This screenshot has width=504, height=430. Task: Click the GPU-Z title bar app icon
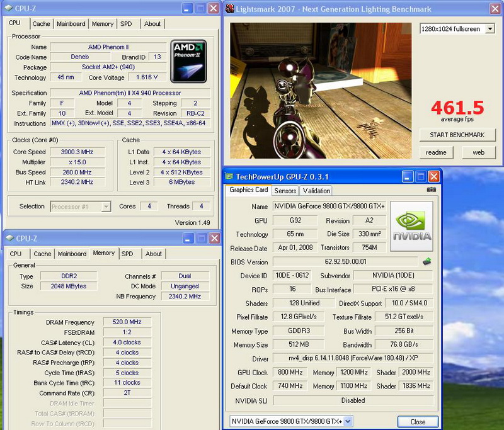coord(229,176)
